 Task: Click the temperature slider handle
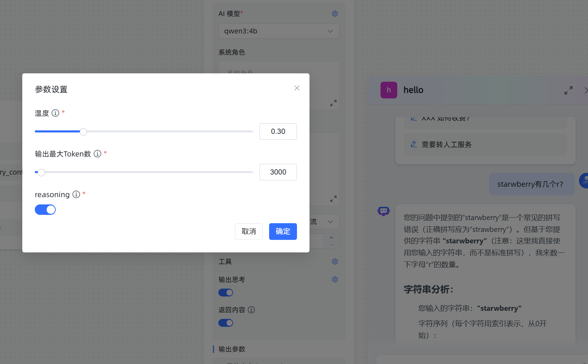tap(83, 132)
